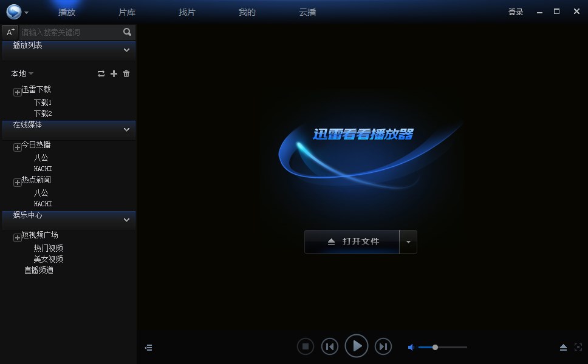Viewport: 588px width, 364px height.
Task: Select the loop/repeat playback mode icon
Action: pos(101,73)
